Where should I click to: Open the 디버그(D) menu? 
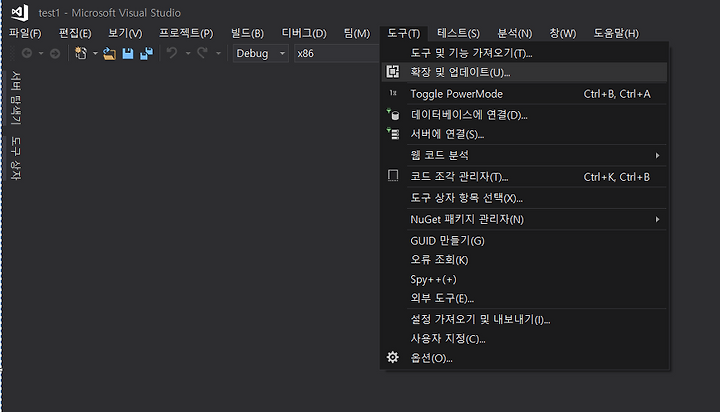tap(304, 33)
